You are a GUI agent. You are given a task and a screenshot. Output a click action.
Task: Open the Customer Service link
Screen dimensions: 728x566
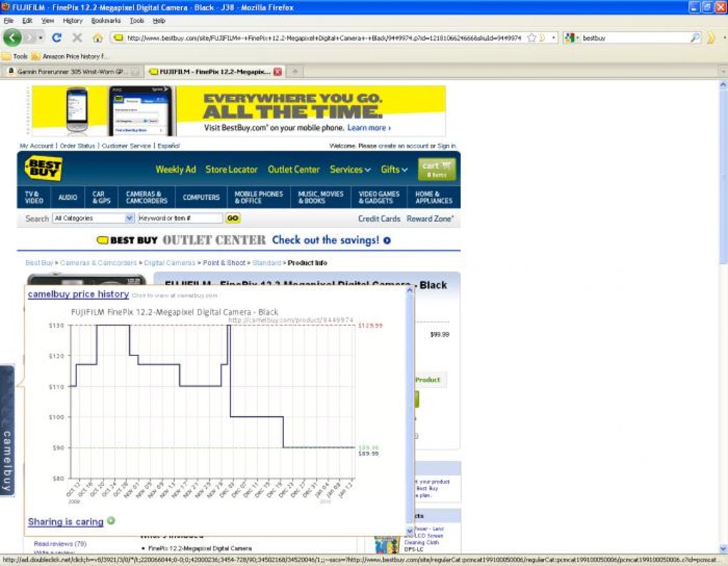(126, 146)
